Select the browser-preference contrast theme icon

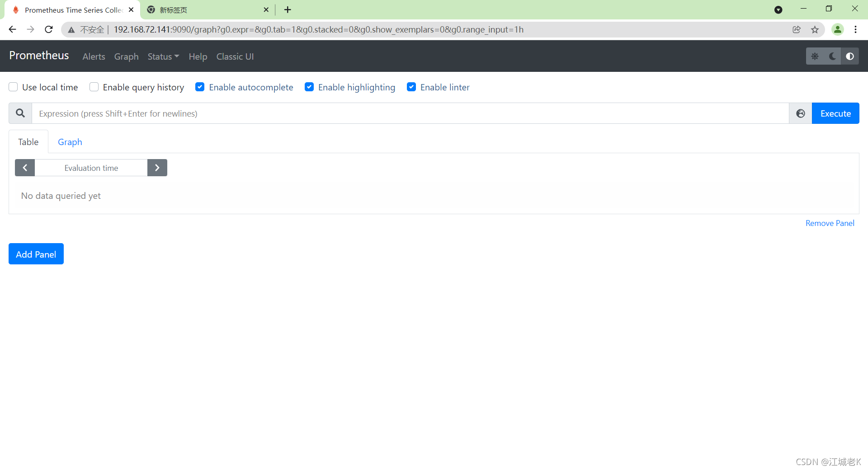(x=850, y=56)
